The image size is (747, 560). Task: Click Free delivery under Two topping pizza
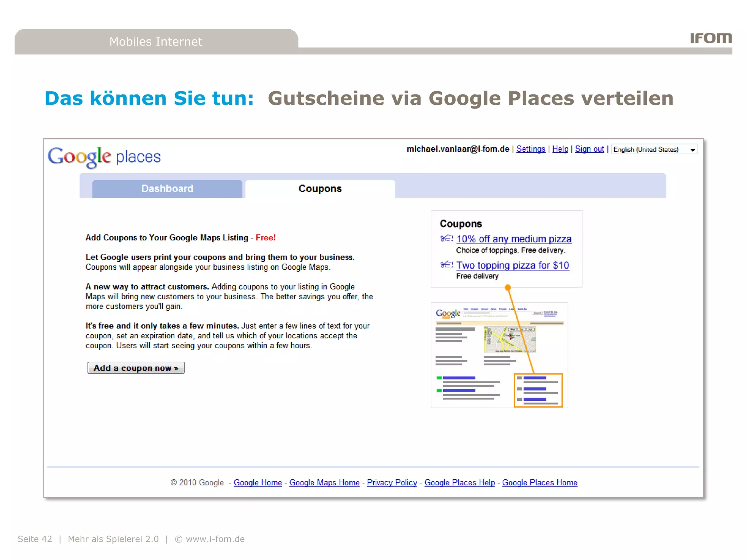477,276
